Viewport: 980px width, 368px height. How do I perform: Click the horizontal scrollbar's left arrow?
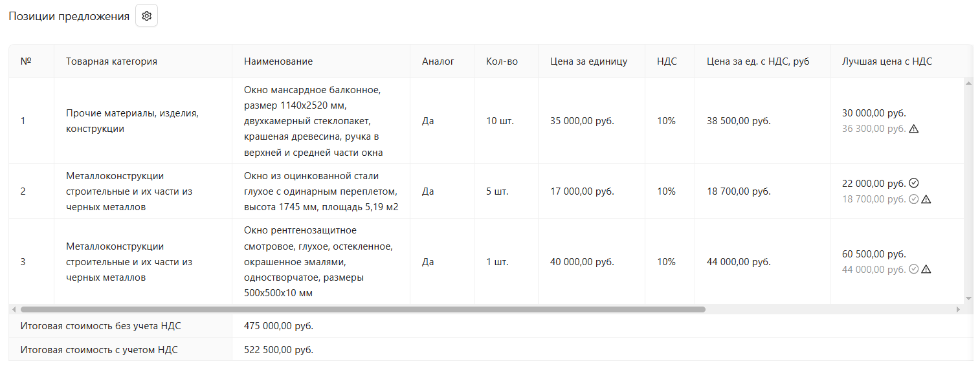pos(14,310)
